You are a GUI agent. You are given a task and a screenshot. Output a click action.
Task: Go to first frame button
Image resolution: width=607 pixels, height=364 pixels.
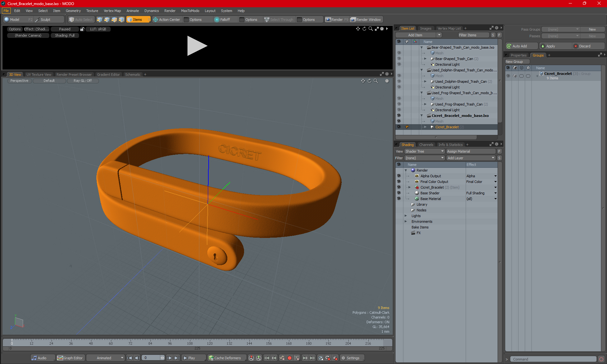pos(129,358)
